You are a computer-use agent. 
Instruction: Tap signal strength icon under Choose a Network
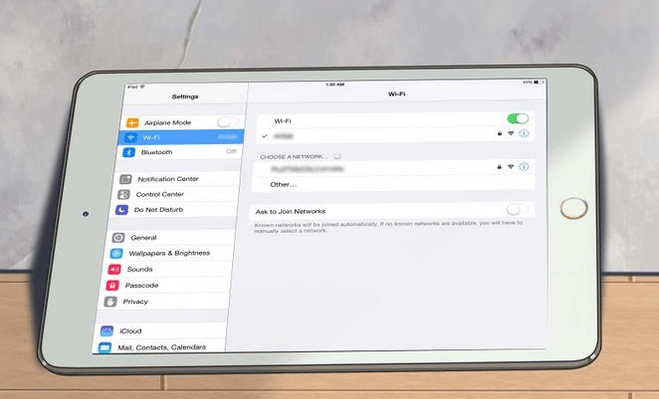[x=511, y=166]
